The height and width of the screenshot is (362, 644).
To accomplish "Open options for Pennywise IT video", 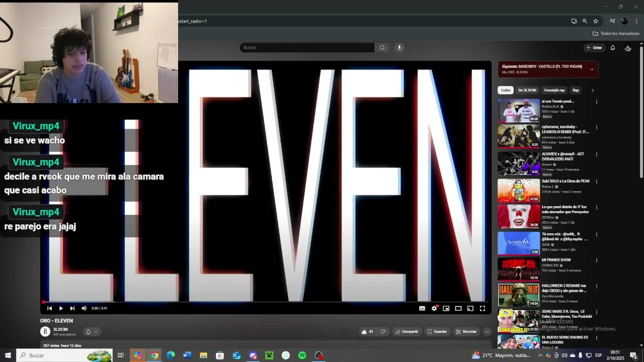I will tap(597, 207).
